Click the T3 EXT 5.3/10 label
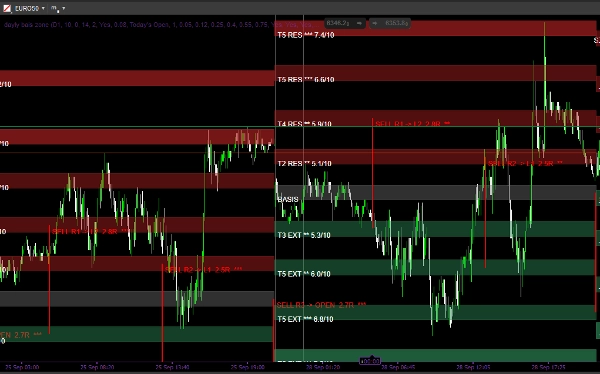The height and width of the screenshot is (374, 600). click(x=304, y=235)
